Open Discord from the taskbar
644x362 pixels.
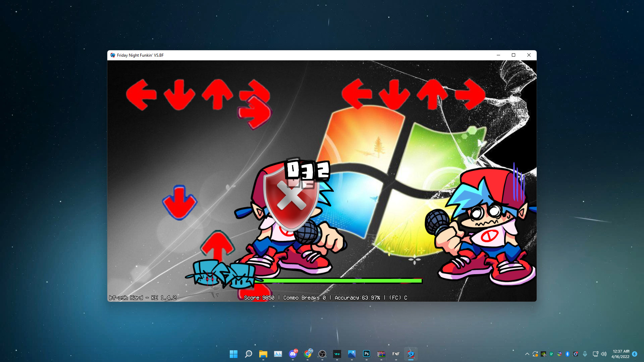coord(293,354)
